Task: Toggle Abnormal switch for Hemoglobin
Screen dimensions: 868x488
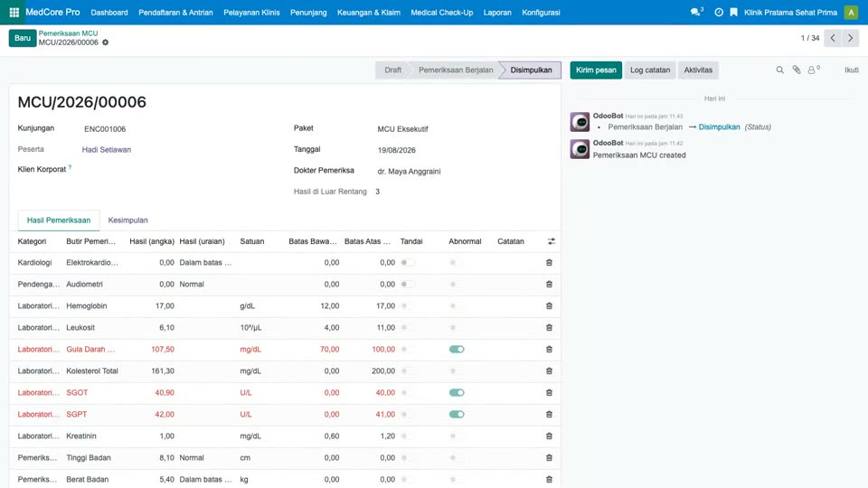Action: click(457, 306)
